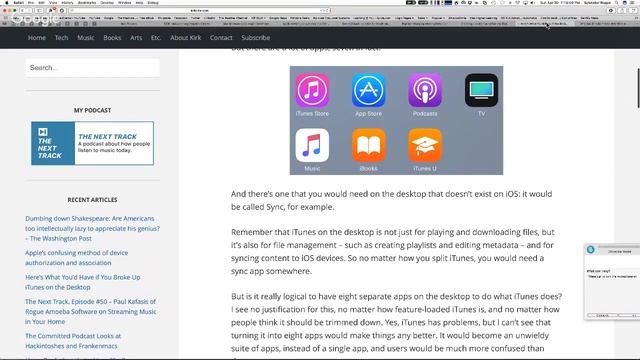The height and width of the screenshot is (360, 640).
Task: Open Here's What You'd Have article link
Action: [x=83, y=282]
